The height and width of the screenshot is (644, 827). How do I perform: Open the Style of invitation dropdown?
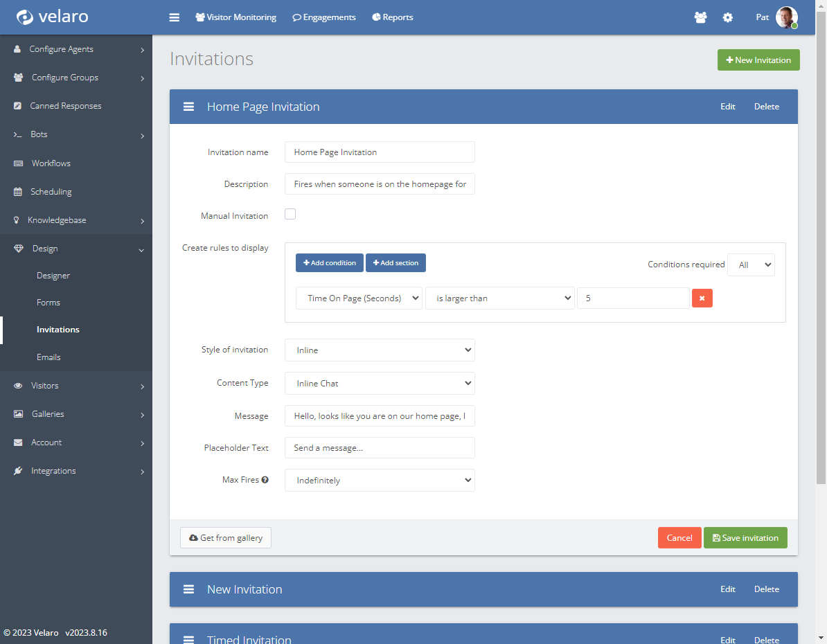(x=380, y=350)
